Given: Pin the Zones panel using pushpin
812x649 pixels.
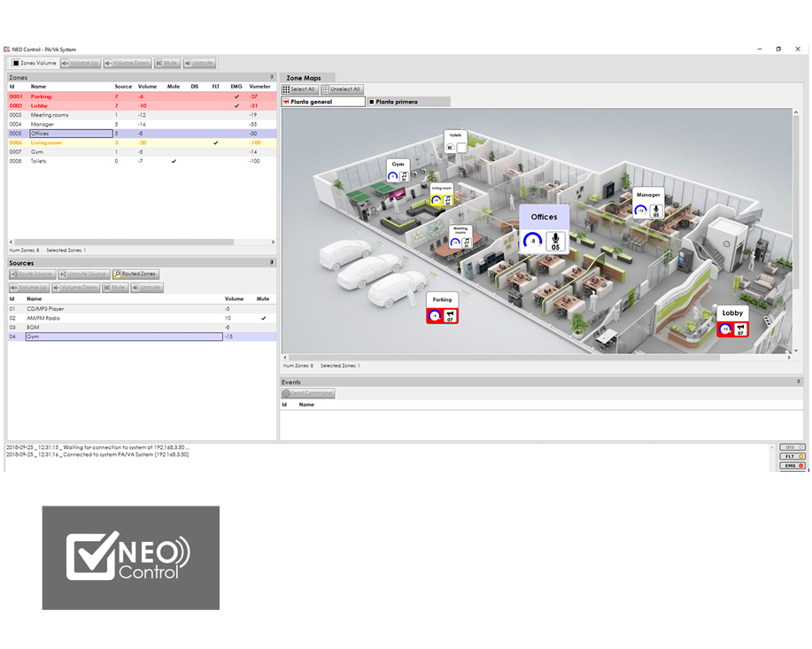Looking at the screenshot, I should point(272,77).
